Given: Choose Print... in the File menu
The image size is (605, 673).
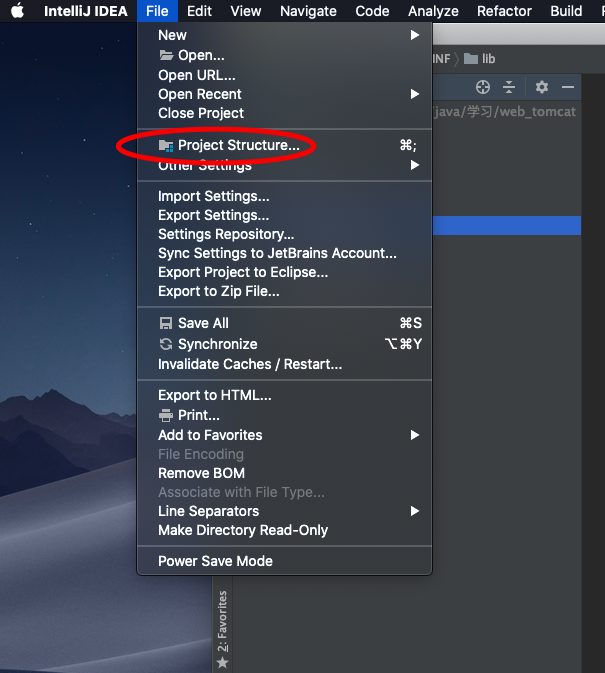Looking at the screenshot, I should (284, 415).
